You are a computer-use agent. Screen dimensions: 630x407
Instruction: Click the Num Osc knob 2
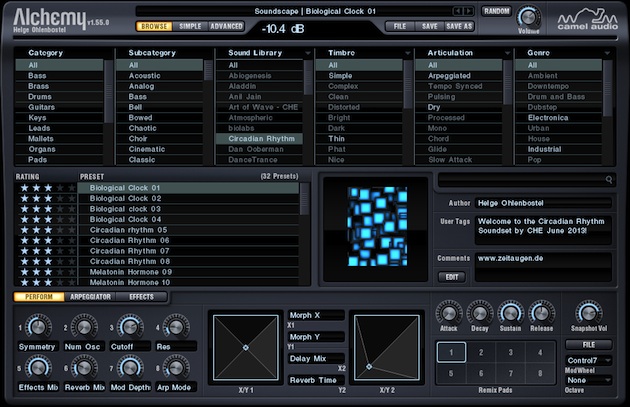point(84,327)
